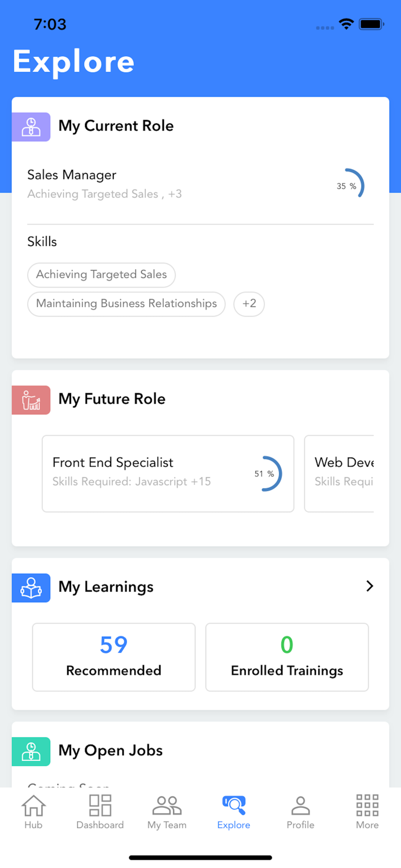401x868 pixels.
Task: Select the Maintaining Business Relationships skill chip
Action: 126,303
